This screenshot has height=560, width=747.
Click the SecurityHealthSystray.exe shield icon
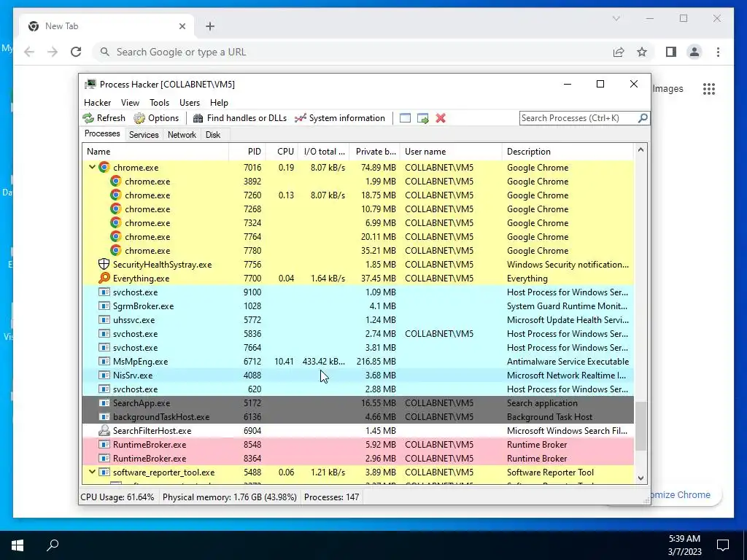(104, 264)
